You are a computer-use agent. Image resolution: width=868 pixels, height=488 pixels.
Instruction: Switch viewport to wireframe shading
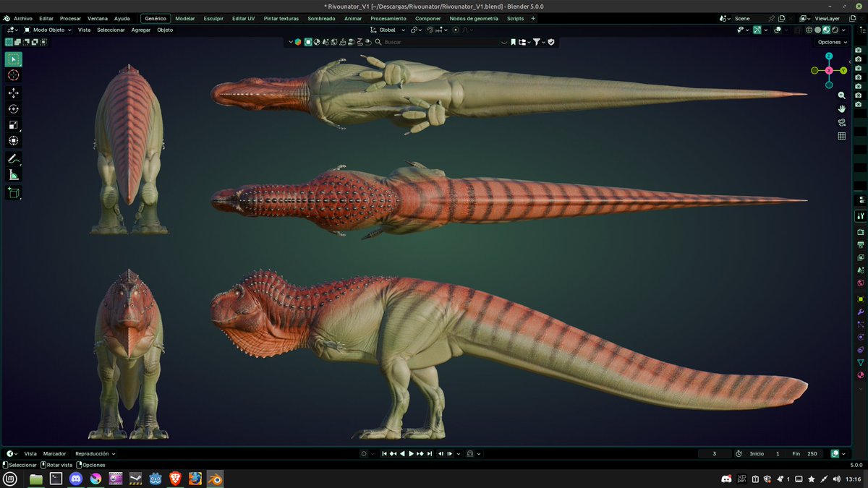pyautogui.click(x=809, y=30)
